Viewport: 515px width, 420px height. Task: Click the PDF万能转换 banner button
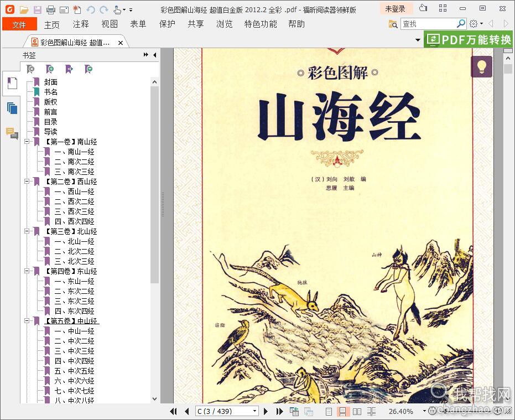pyautogui.click(x=469, y=39)
